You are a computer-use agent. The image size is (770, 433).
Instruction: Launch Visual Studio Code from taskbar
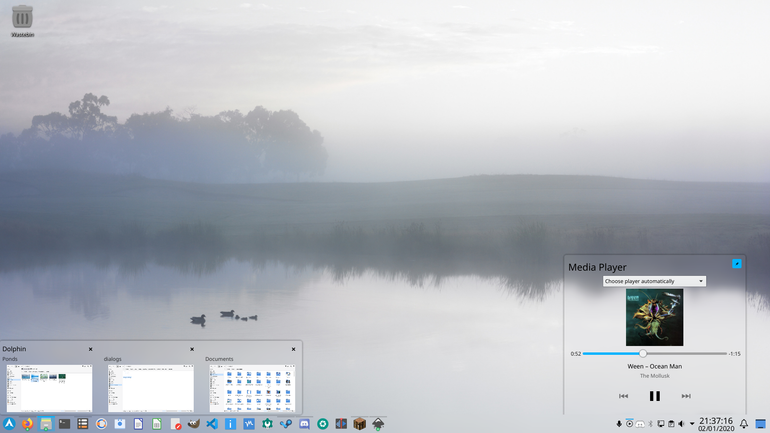(212, 424)
